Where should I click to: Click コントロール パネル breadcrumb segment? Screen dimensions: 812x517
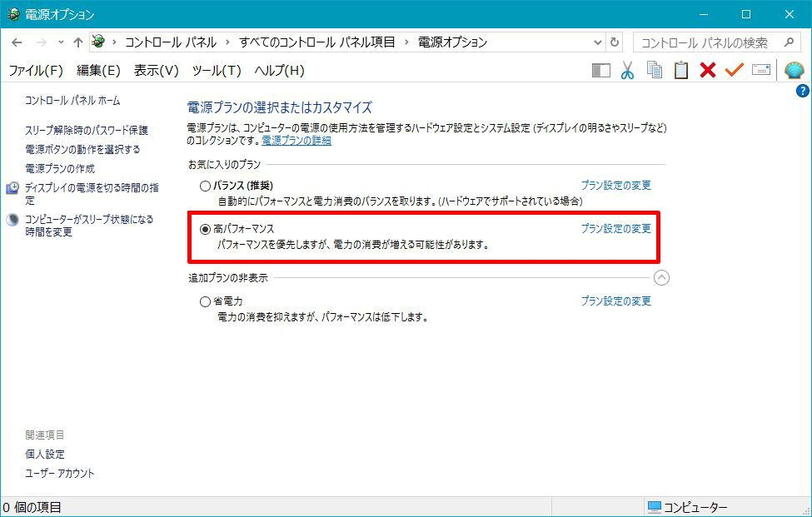click(171, 42)
